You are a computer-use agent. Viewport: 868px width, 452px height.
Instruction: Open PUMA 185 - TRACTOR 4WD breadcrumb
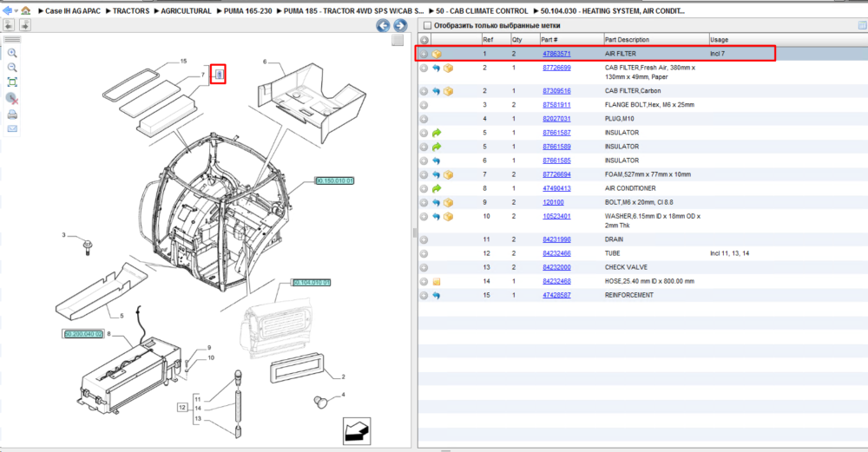pos(354,11)
